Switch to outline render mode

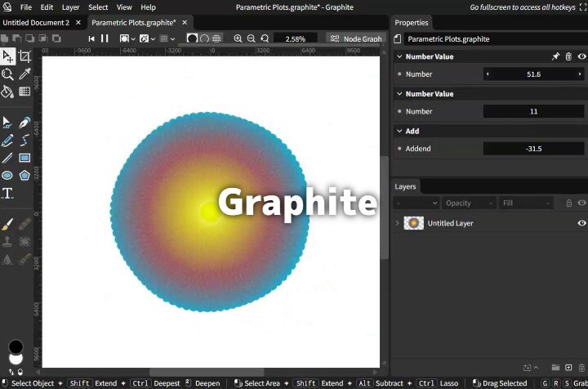[204, 38]
